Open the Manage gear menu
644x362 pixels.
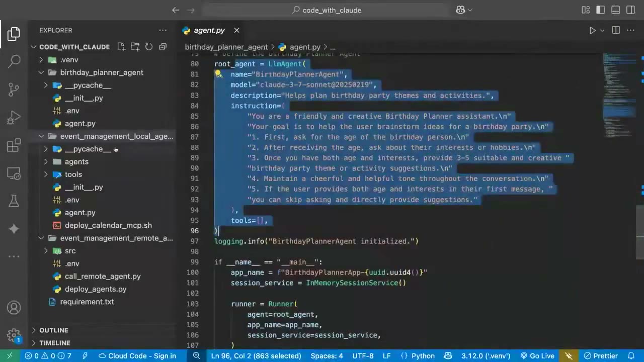(14, 335)
